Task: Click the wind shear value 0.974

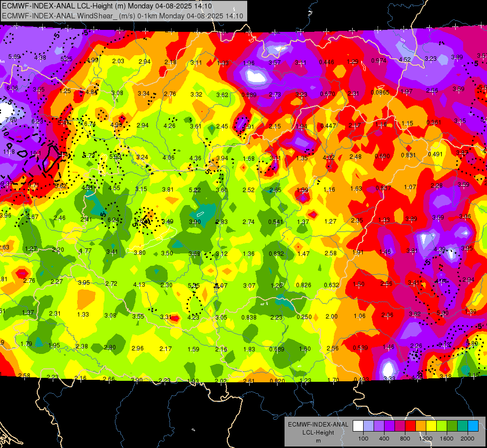Action: [x=379, y=60]
